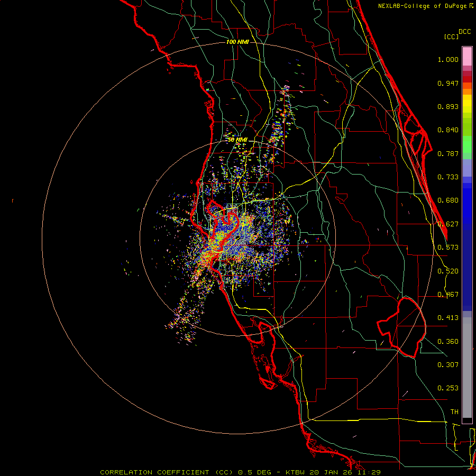This screenshot has height=476, width=476.
Task: Pick the pink band at top of color bar
Action: pos(467,56)
